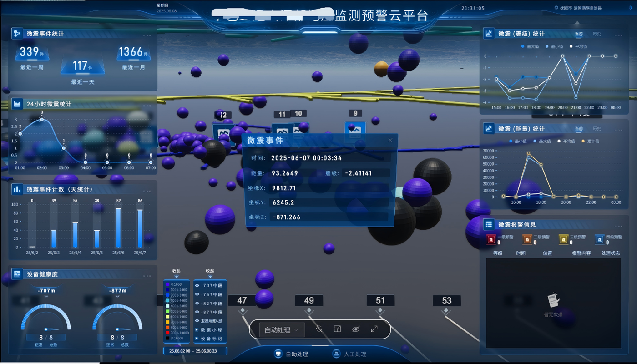Click the 24小时微震统计 chart icon
Viewport: 637px width, 364px height.
tap(17, 104)
